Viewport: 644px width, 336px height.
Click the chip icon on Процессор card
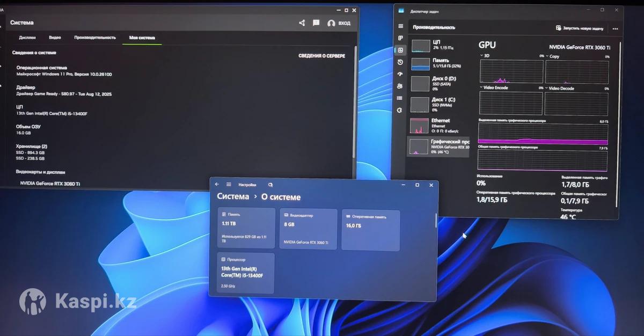[223, 259]
